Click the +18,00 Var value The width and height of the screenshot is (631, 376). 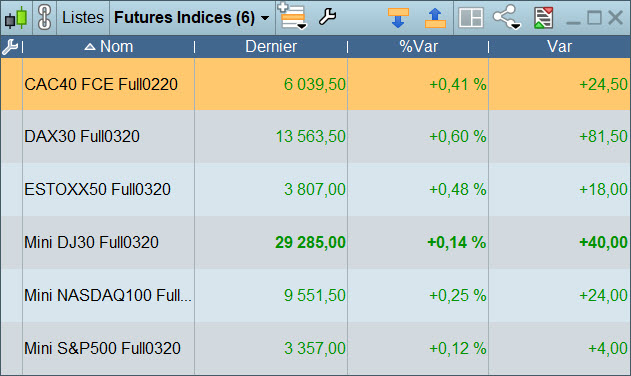603,190
